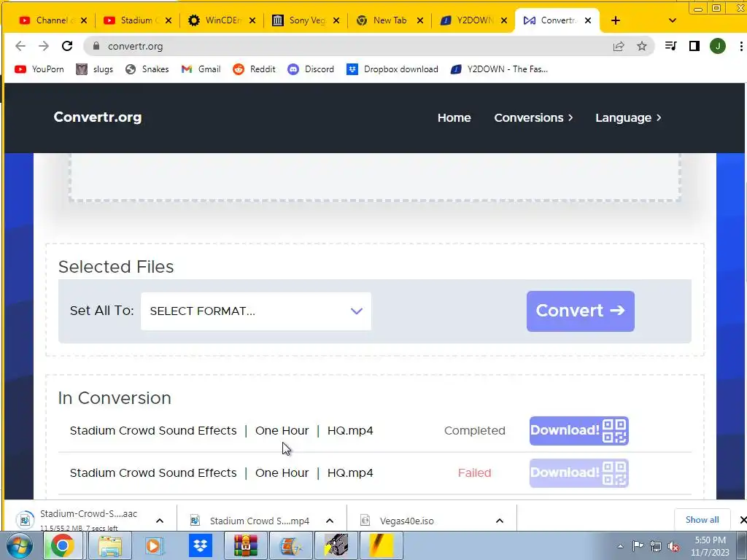The height and width of the screenshot is (560, 747).
Task: Close the Y2DOWN tab
Action: [x=504, y=20]
